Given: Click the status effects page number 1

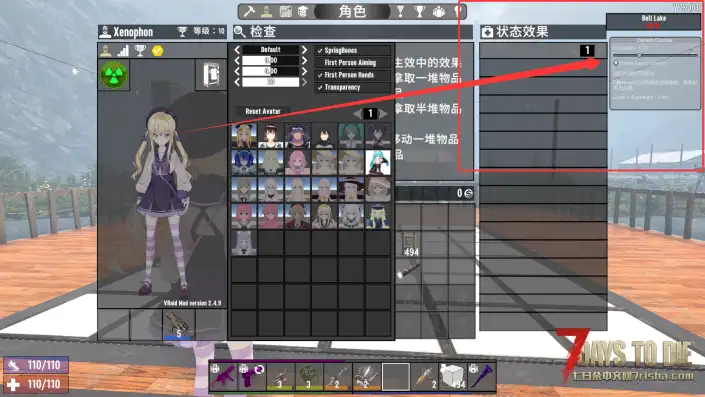Looking at the screenshot, I should (587, 50).
